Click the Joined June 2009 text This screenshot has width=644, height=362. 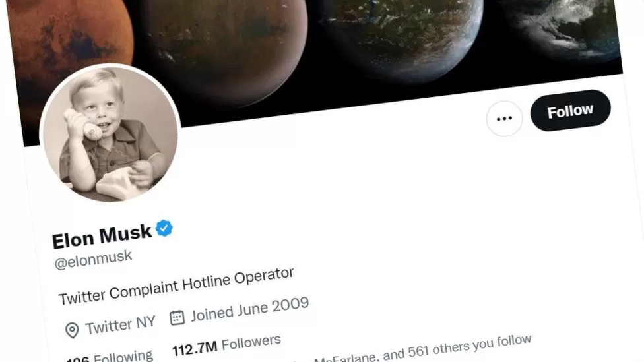249,309
